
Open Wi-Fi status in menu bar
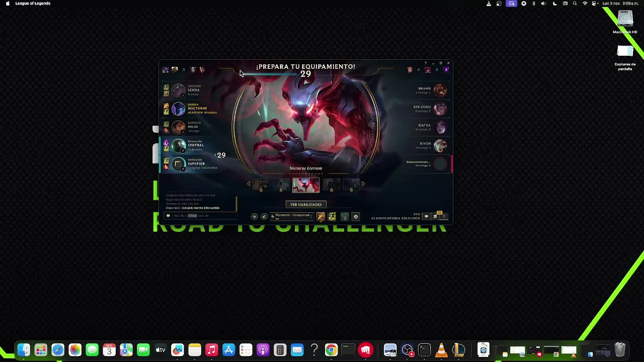coord(585,4)
